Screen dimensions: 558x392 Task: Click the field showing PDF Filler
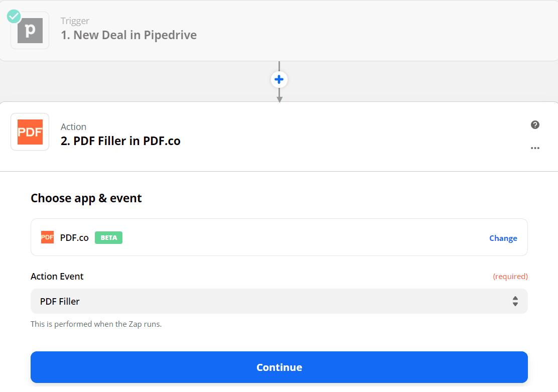pos(279,301)
